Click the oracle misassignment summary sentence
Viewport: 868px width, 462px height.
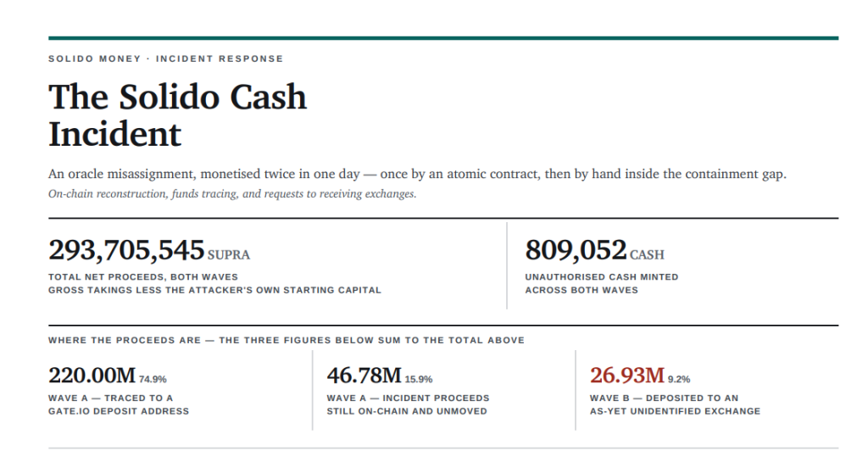click(417, 174)
